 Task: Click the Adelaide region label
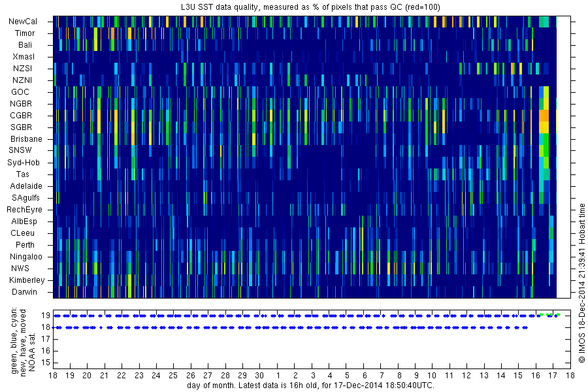(x=26, y=186)
